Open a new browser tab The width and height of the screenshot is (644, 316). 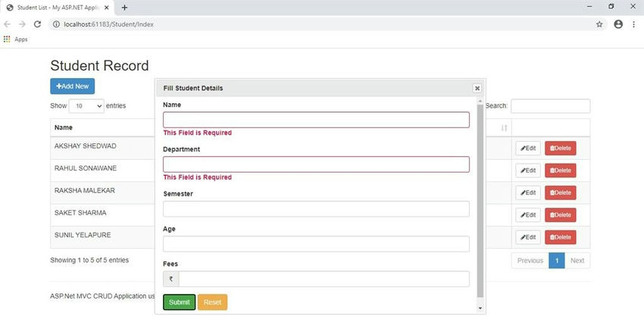point(124,7)
